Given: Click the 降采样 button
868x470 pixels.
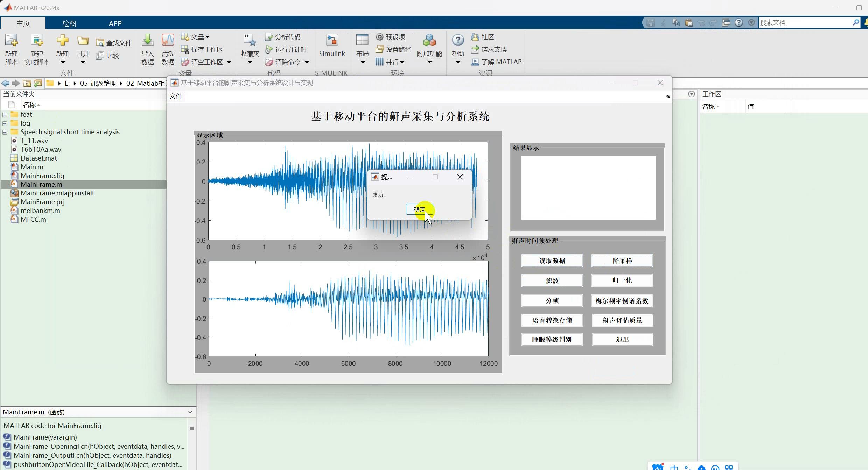Looking at the screenshot, I should pos(622,261).
